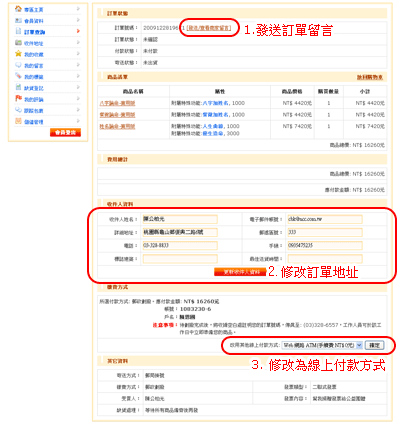The image size is (400, 424).
Task: Click the email address input field
Action: coord(325,219)
